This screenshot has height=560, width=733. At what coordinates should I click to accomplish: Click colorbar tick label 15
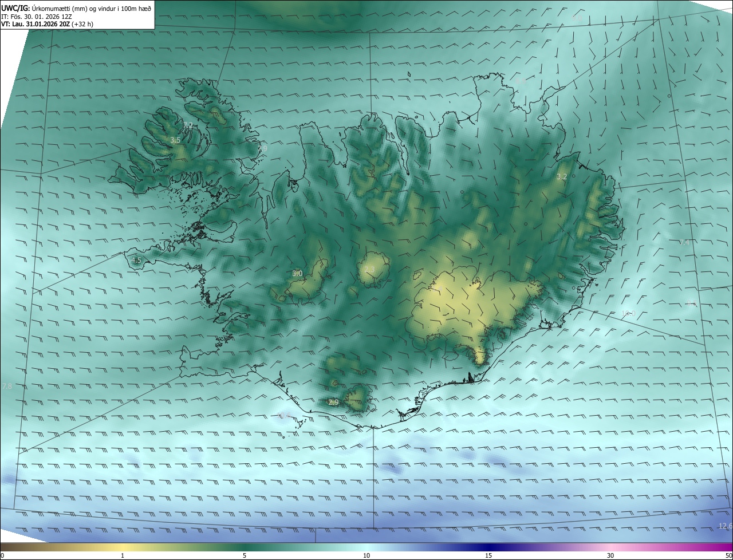coord(488,555)
